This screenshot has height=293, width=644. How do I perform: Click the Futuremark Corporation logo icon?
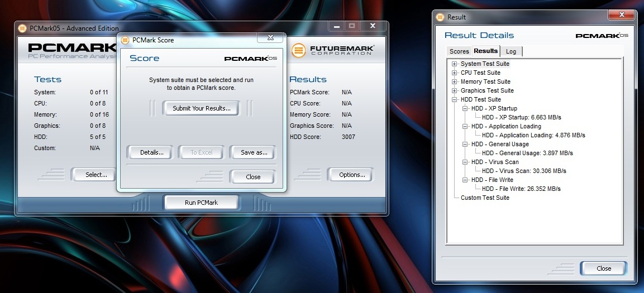[299, 50]
